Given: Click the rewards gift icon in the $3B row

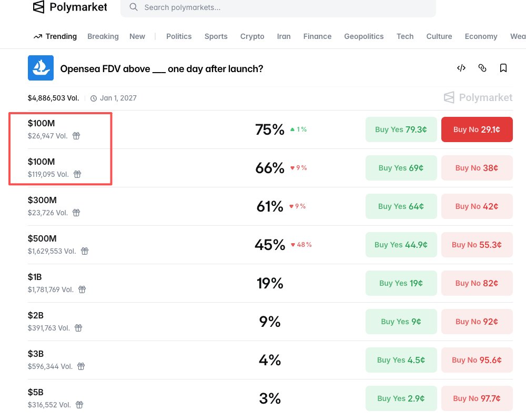Looking at the screenshot, I should pos(81,366).
